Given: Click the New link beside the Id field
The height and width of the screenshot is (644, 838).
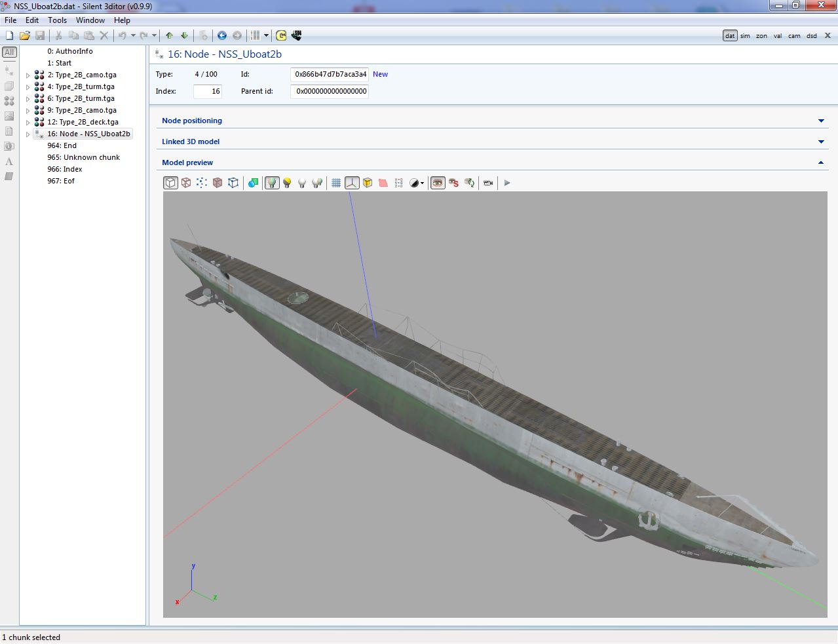Looking at the screenshot, I should pos(380,75).
